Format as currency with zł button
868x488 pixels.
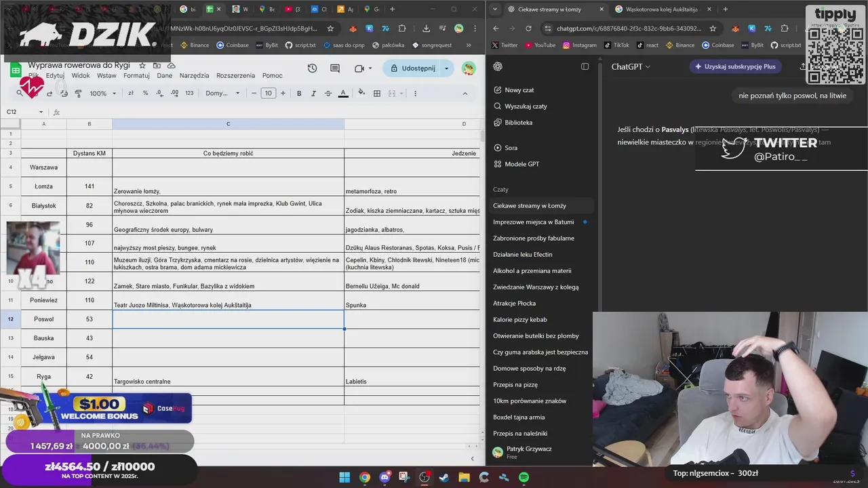point(131,94)
